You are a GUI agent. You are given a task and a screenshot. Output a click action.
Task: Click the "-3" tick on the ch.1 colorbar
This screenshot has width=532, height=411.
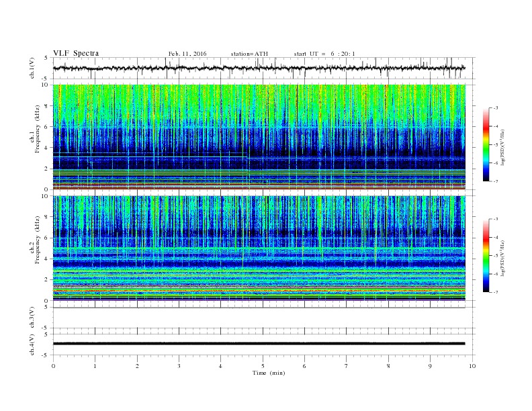495,108
